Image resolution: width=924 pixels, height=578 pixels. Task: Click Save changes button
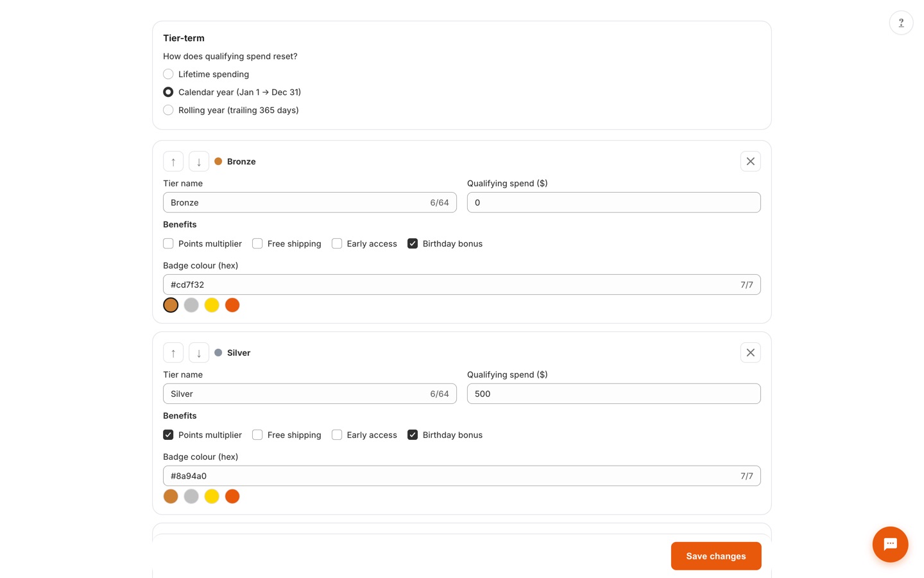pos(716,556)
